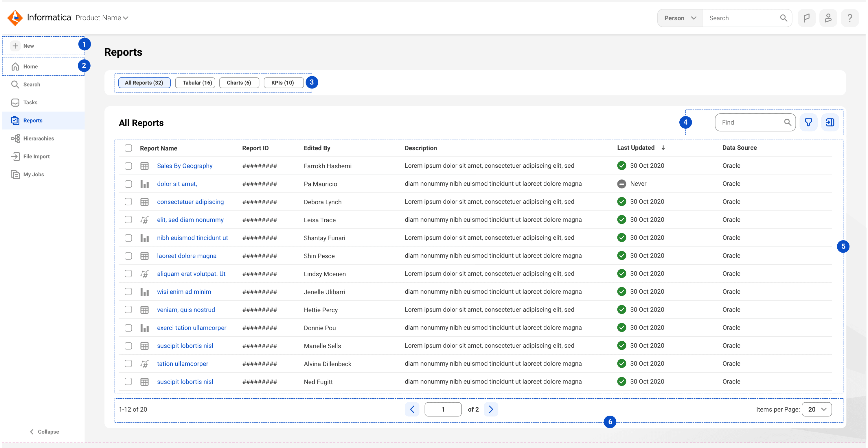Open the Person search-type dropdown
Viewport: 868px width, 448px height.
pos(680,18)
